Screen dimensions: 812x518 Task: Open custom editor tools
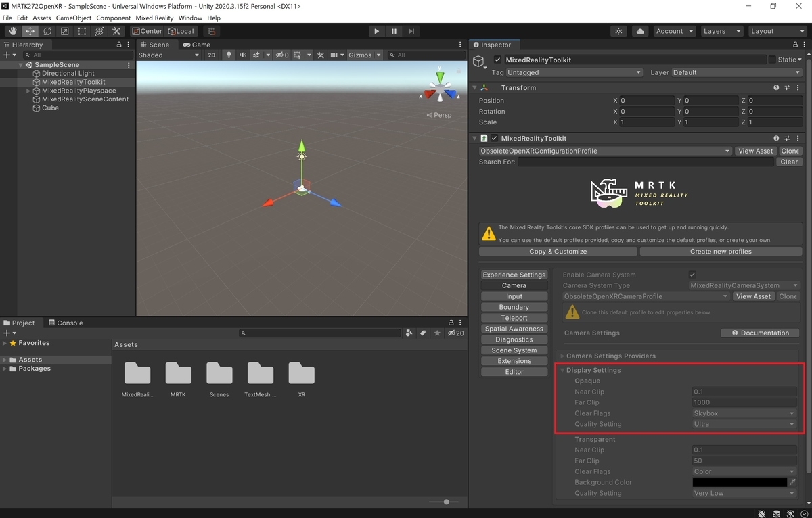[116, 31]
